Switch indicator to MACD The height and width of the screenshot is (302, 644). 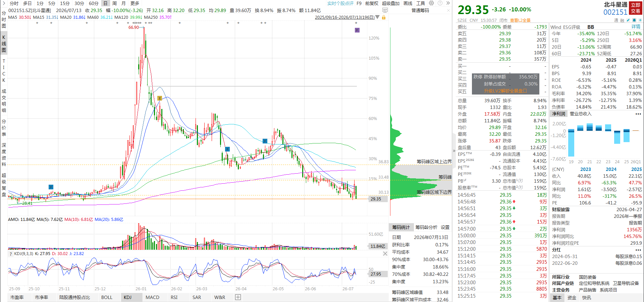coord(152,297)
